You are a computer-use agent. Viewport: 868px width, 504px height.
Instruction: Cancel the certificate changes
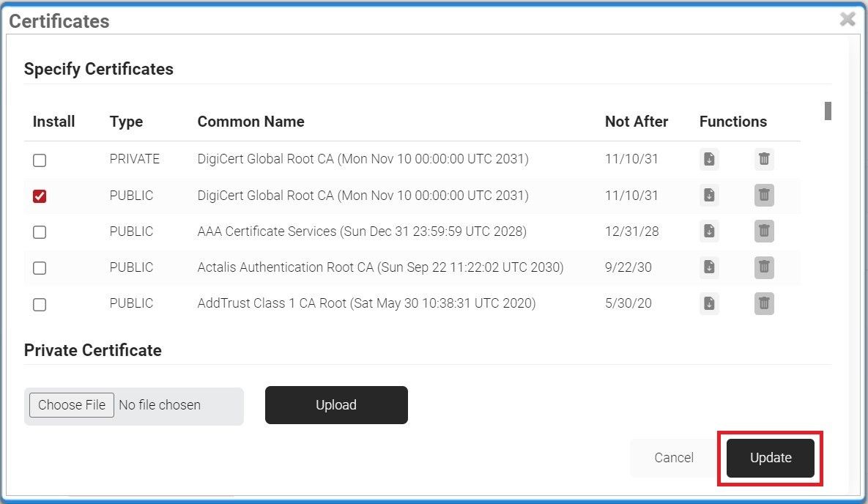(x=673, y=458)
